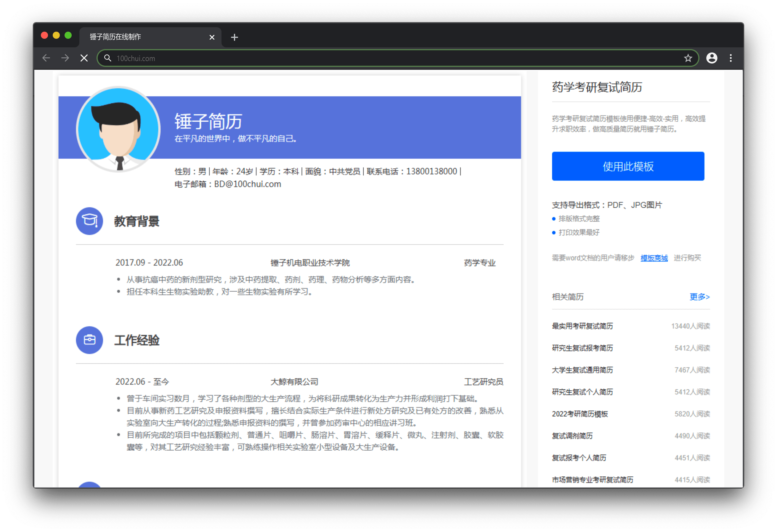The image size is (777, 532).
Task: Open 最实用考研复试简历
Action: click(x=582, y=326)
